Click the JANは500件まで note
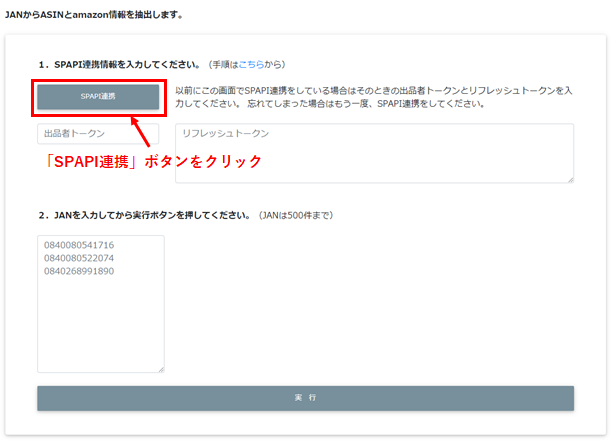The image size is (613, 445). click(x=295, y=215)
